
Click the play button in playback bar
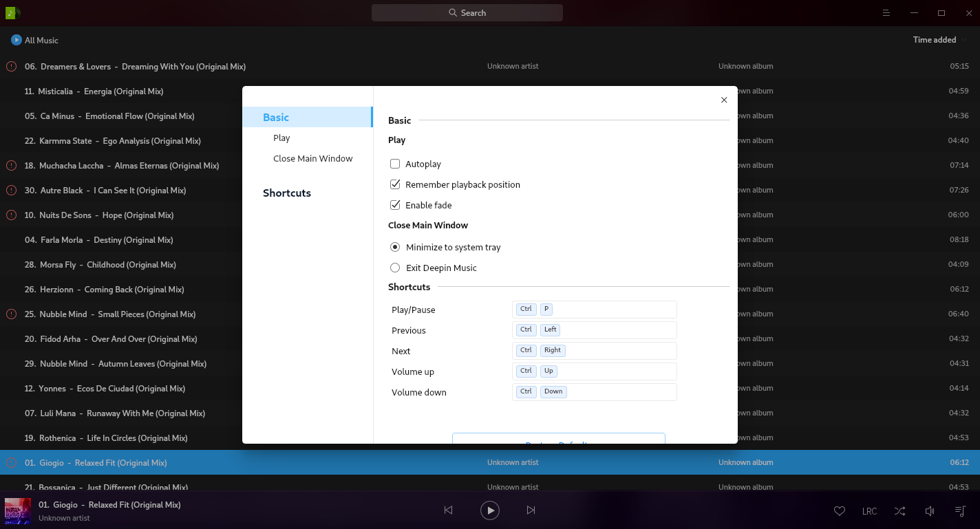point(489,510)
